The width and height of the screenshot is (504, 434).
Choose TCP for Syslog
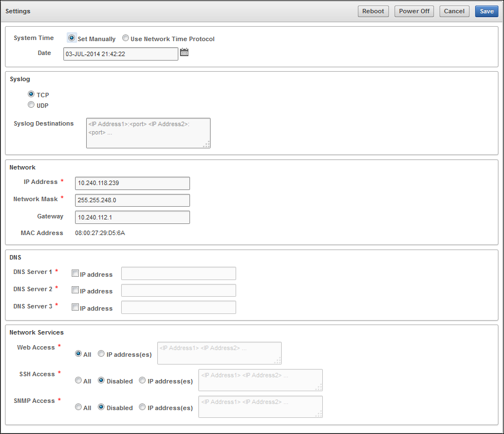31,94
